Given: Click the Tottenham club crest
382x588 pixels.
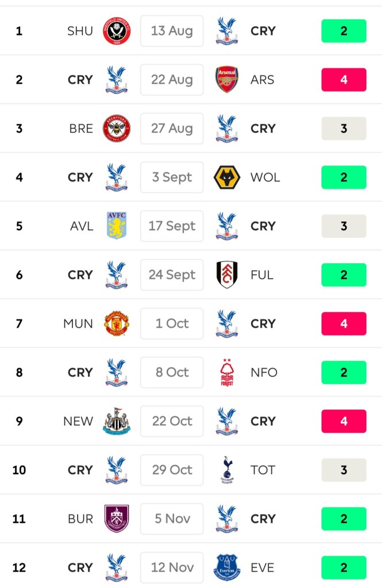Looking at the screenshot, I should [x=227, y=470].
